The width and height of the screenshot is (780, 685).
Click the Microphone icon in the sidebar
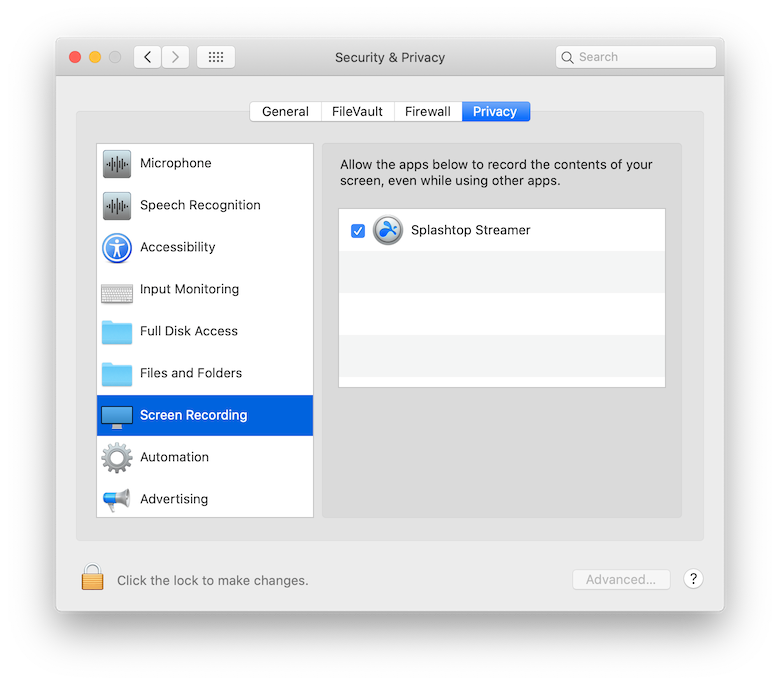(117, 164)
